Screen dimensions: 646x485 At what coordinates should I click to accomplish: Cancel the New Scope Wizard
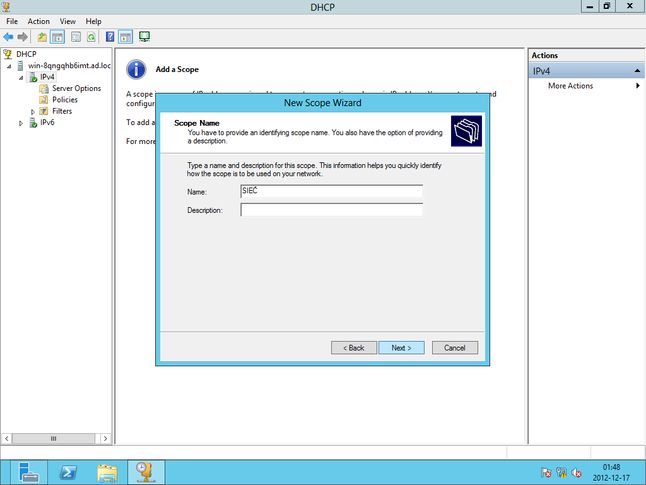tap(455, 348)
